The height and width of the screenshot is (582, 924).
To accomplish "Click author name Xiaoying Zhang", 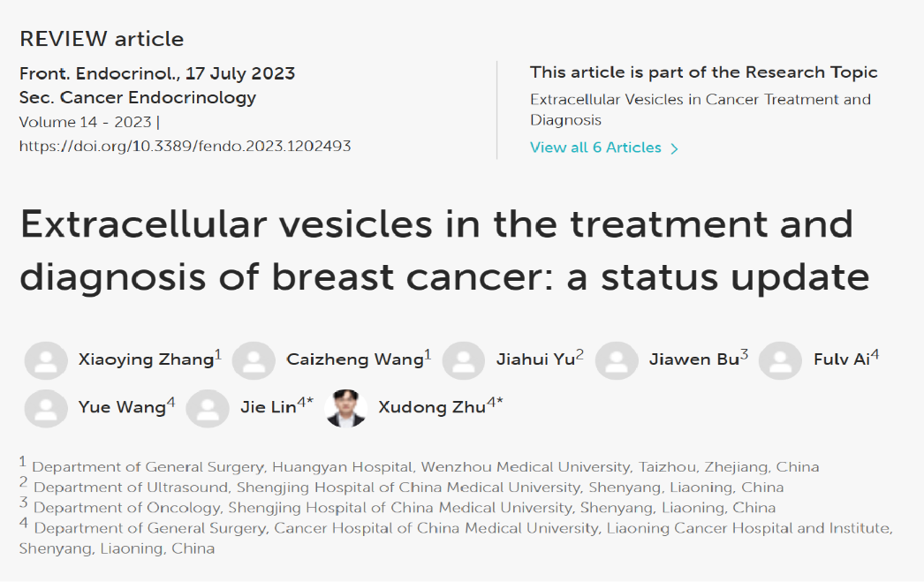I will [x=146, y=359].
